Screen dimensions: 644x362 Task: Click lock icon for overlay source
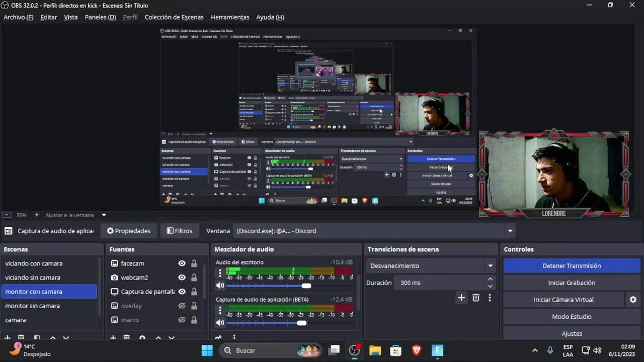point(194,306)
